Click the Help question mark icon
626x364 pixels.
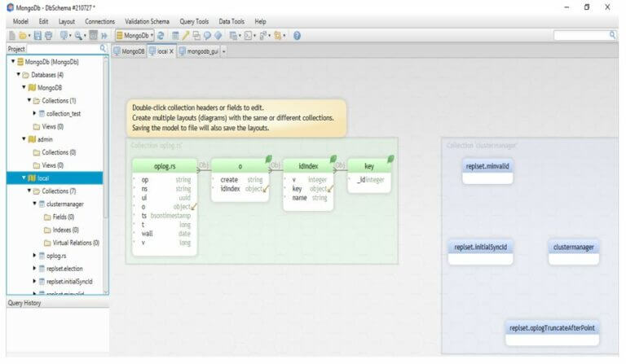297,36
